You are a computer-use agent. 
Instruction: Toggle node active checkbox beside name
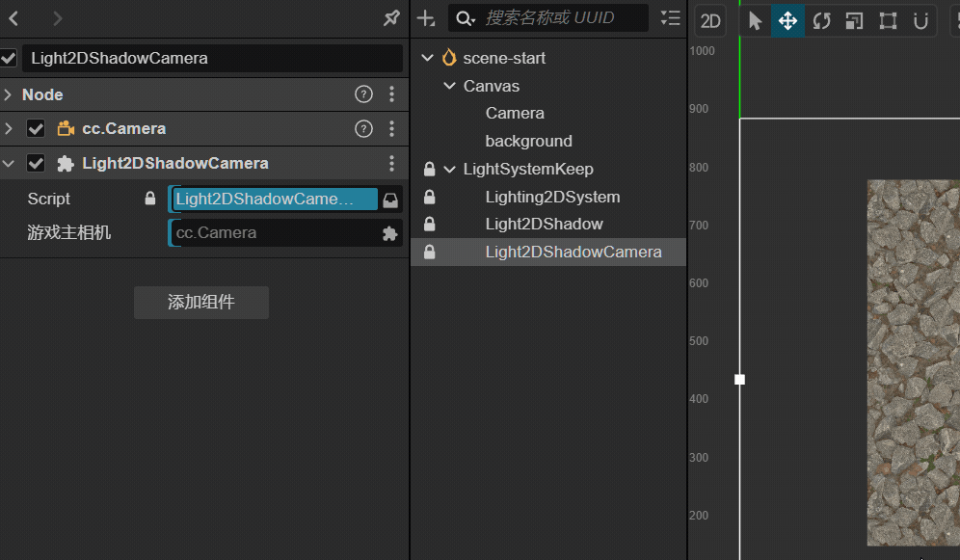pos(9,58)
